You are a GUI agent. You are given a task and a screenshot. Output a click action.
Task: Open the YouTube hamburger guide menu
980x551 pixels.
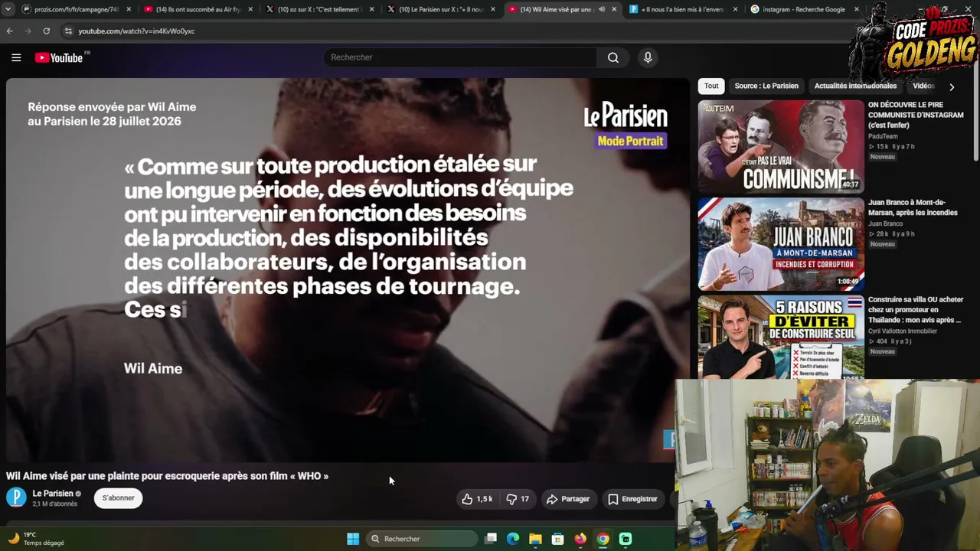[x=16, y=57]
